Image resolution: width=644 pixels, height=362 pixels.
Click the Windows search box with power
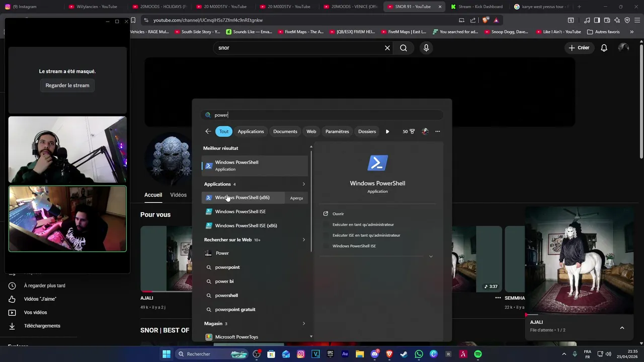click(322, 115)
